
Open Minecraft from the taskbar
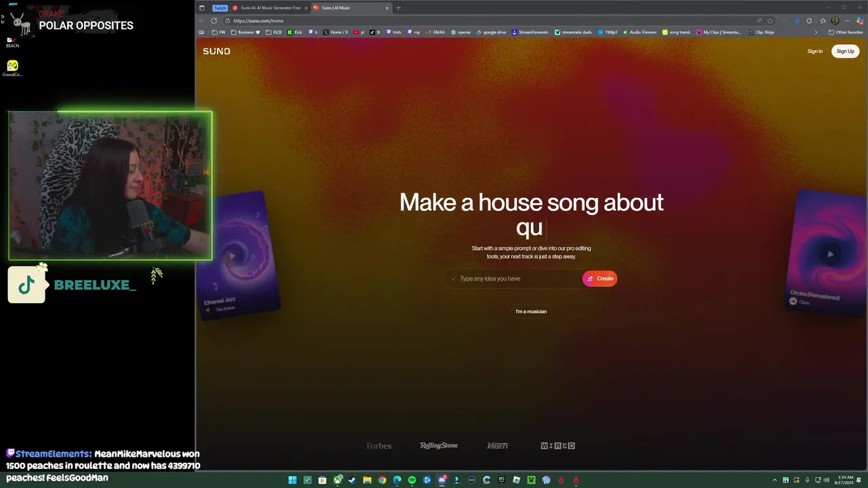531,480
